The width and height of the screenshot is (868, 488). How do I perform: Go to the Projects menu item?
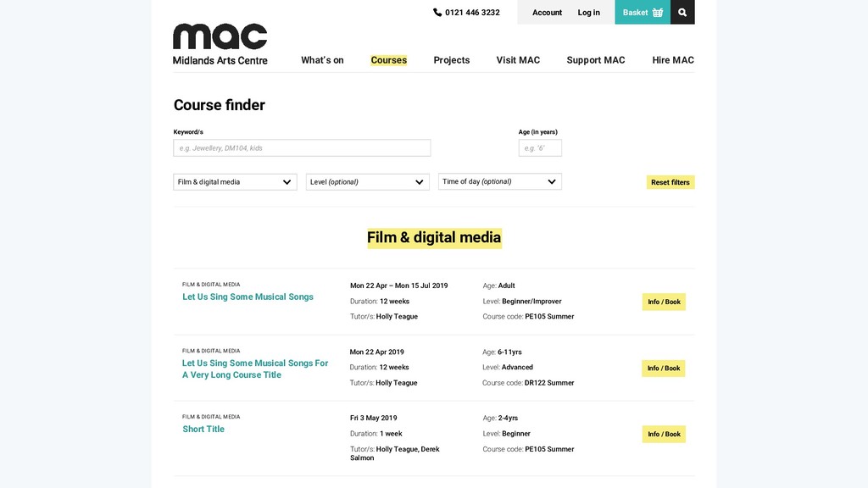pyautogui.click(x=452, y=60)
